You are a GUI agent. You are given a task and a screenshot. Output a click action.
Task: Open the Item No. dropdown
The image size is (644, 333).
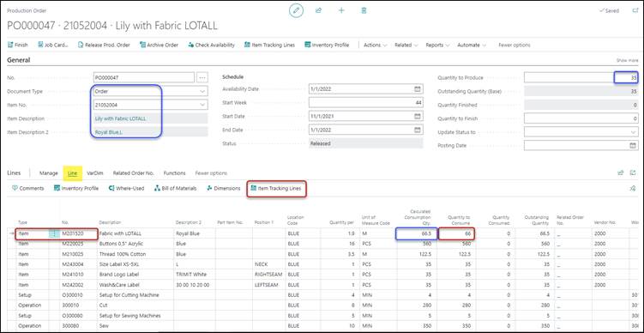click(202, 105)
